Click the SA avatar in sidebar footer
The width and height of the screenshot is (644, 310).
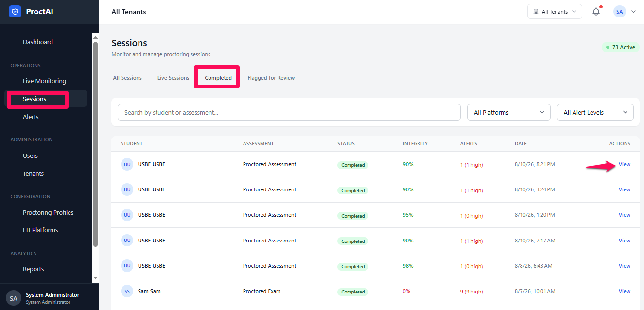click(14, 298)
